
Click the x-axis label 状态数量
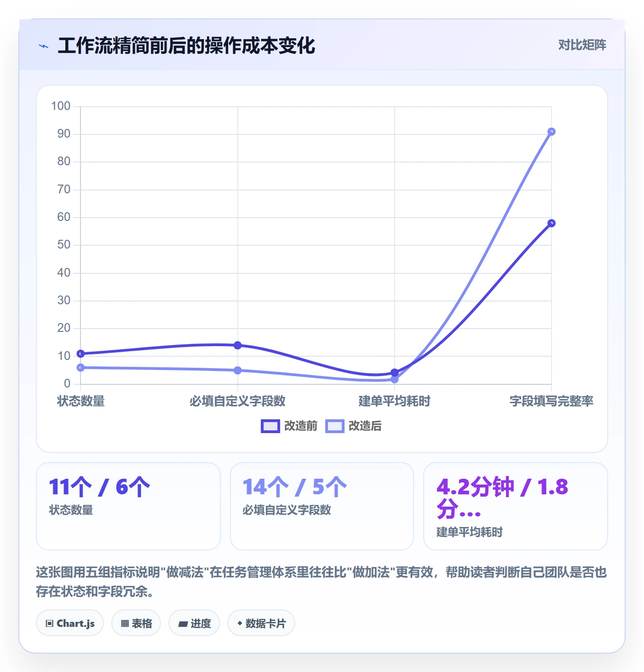(x=81, y=401)
